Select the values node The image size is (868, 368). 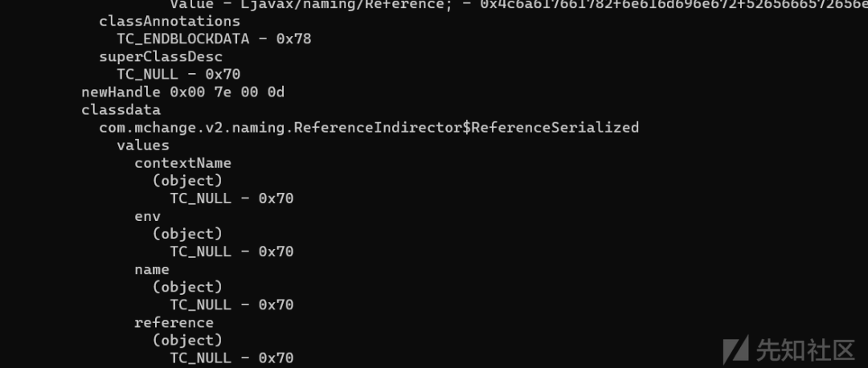pyautogui.click(x=143, y=145)
